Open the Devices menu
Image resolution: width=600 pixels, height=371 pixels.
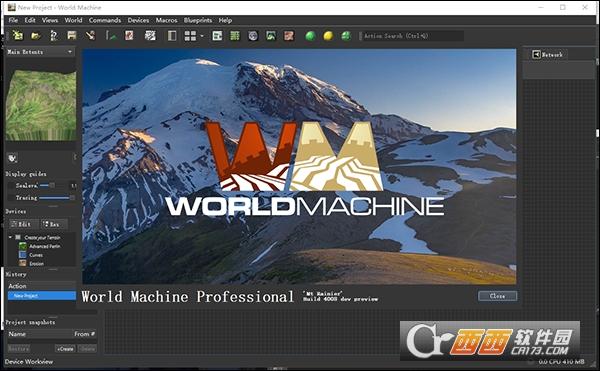click(138, 20)
